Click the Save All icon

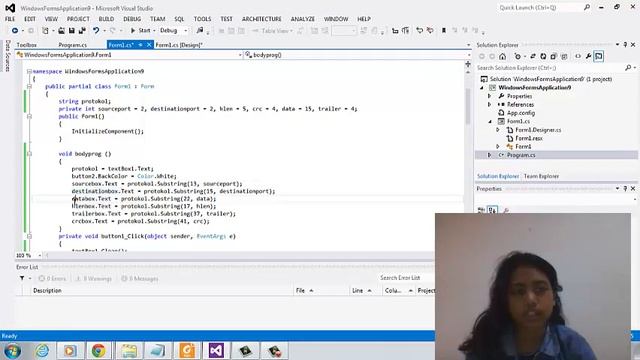click(x=82, y=31)
